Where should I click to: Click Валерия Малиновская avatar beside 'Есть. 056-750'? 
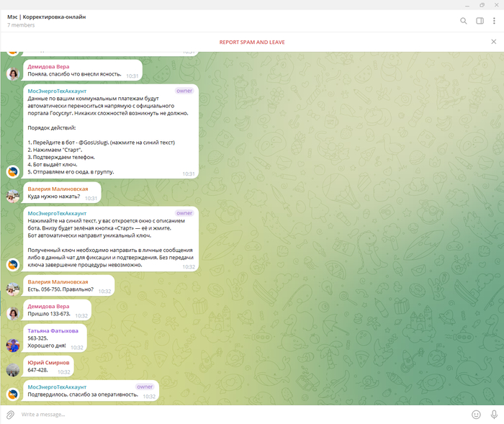[x=13, y=289]
